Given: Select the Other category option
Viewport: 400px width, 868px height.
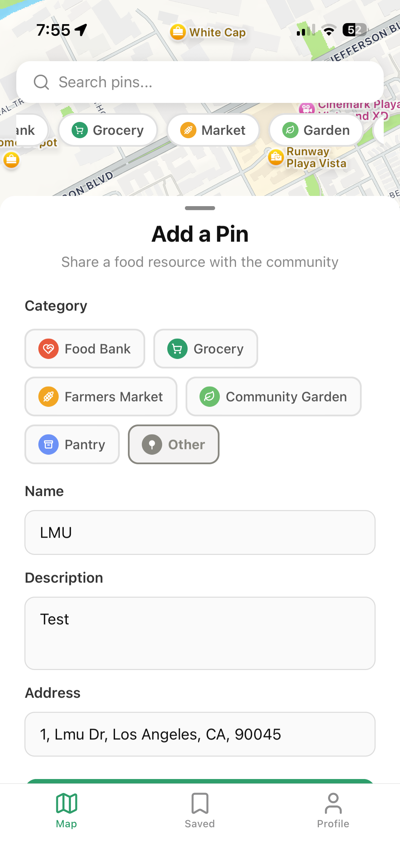Looking at the screenshot, I should [174, 445].
